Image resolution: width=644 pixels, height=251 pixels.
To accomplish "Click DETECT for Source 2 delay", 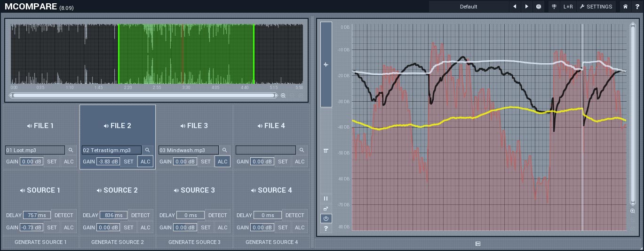I will [x=140, y=215].
